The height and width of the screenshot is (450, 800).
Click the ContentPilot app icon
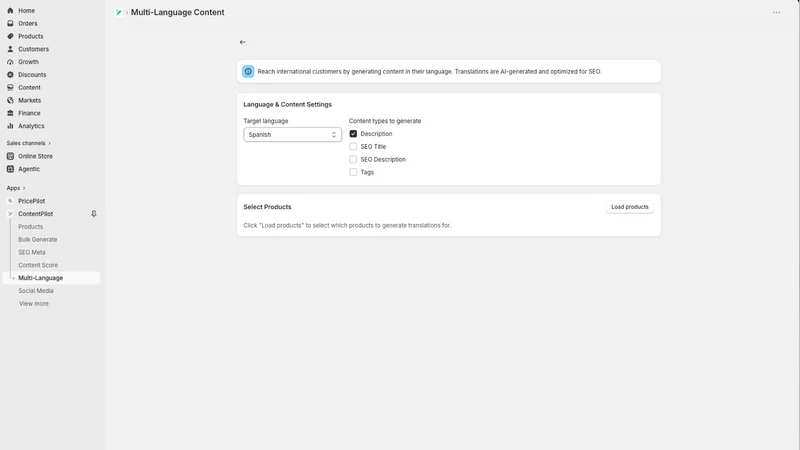10,214
